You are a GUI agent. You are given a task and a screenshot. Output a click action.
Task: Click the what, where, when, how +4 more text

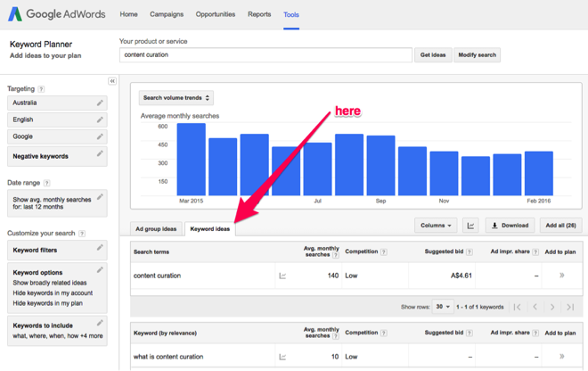(58, 335)
